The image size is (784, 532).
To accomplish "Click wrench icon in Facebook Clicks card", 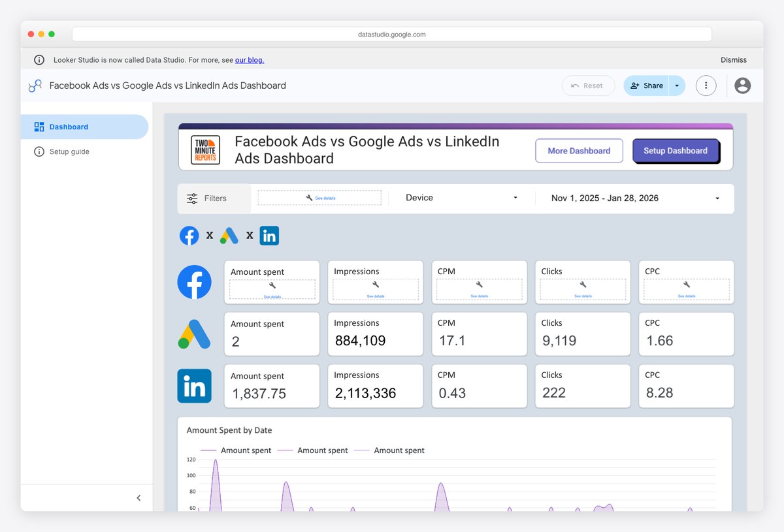I will 583,285.
